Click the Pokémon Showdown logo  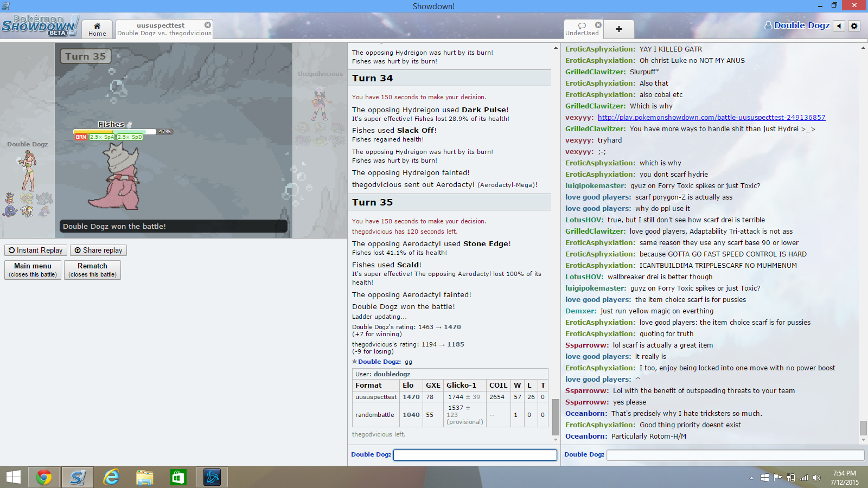[x=40, y=25]
